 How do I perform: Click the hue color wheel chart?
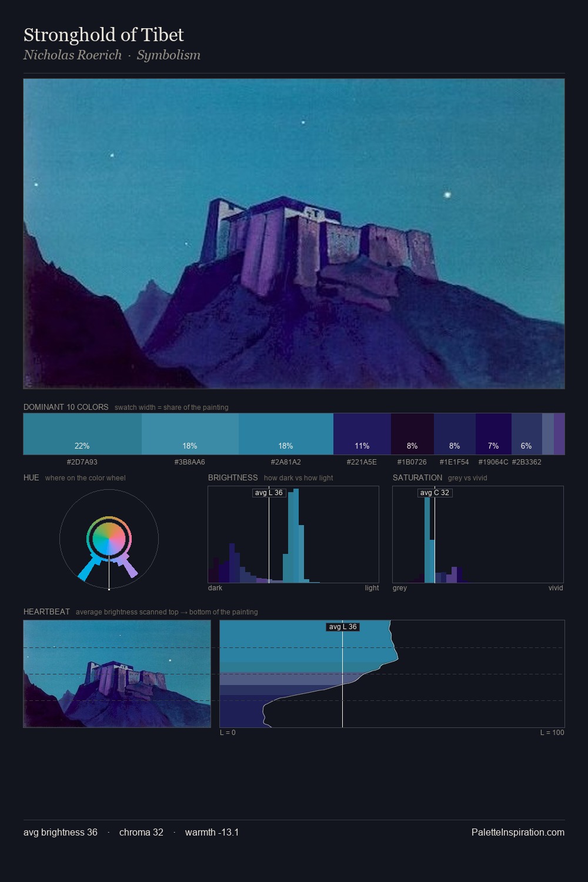[109, 539]
